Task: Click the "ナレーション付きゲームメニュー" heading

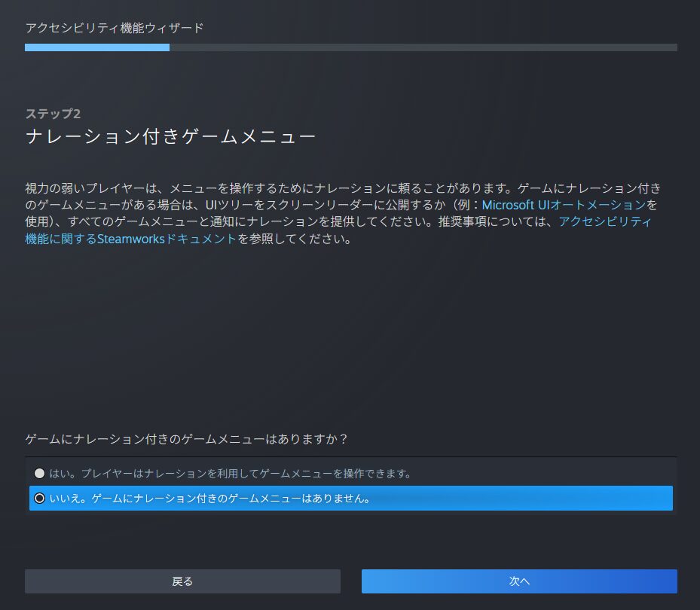Action: (x=170, y=137)
